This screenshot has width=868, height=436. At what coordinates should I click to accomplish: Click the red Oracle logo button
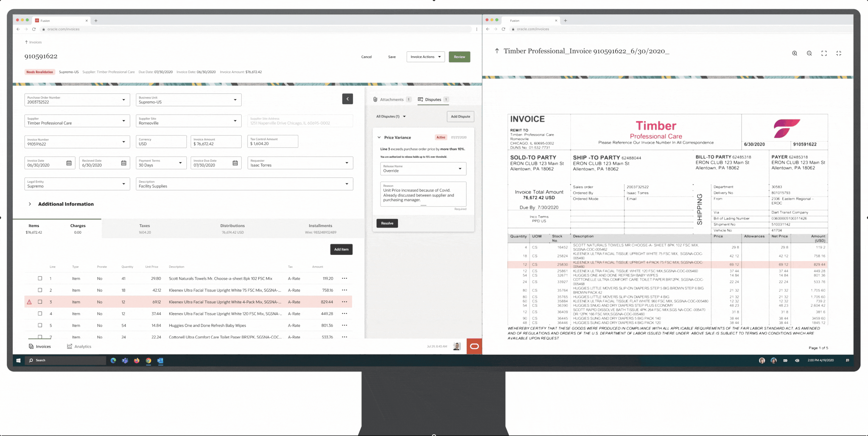point(474,346)
